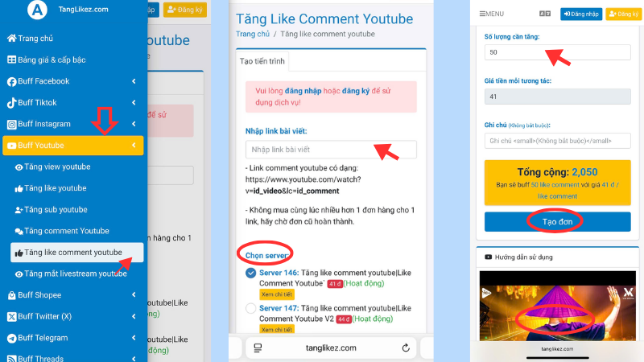Select the Tạo tiến trình tab

[262, 61]
